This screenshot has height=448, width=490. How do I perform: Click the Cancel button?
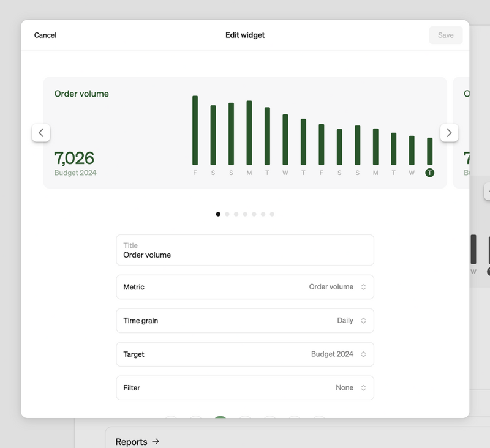click(x=45, y=35)
